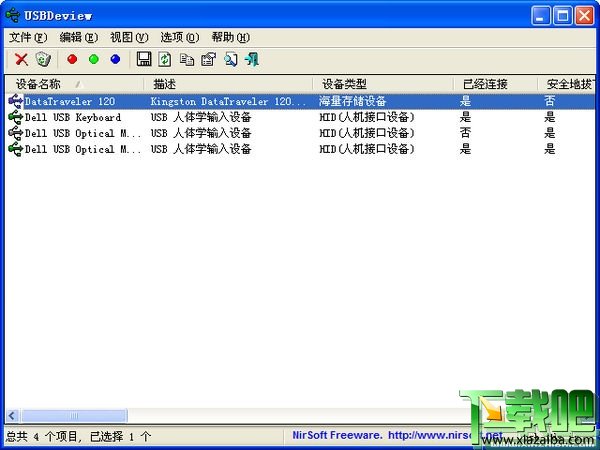Screen dimensions: 600x450
Task: Click the refresh toolbar icon
Action: [165, 59]
